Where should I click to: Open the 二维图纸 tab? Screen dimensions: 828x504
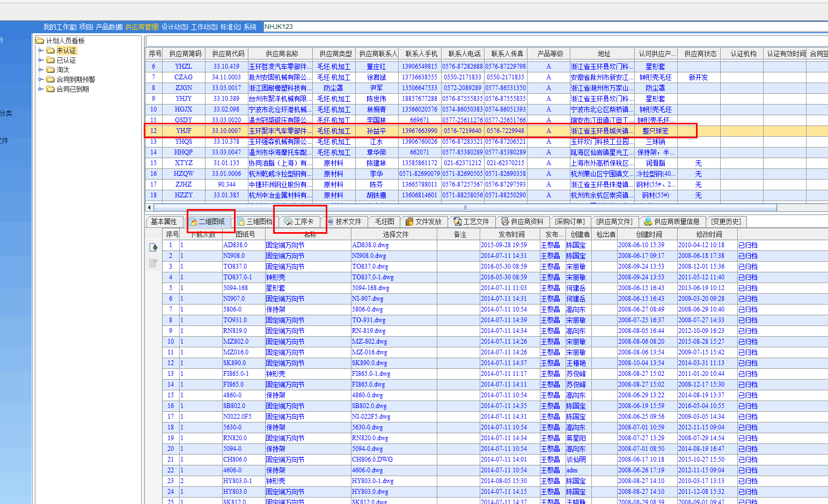211,221
